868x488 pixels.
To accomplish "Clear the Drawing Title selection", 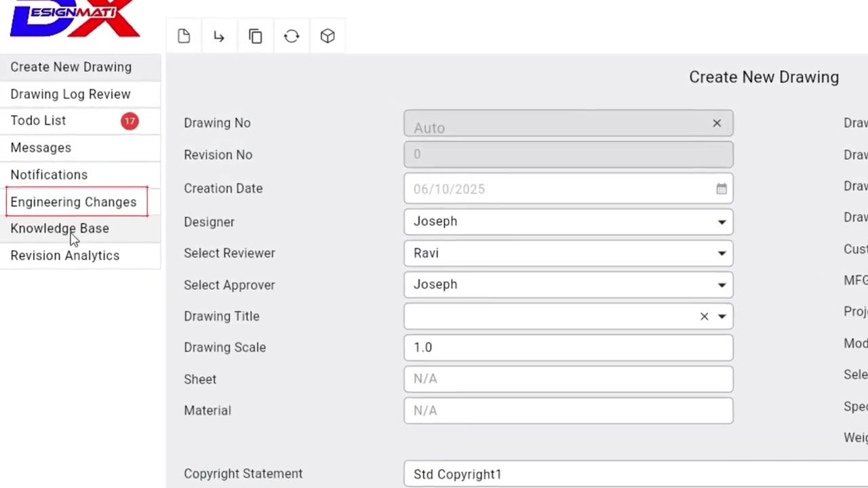I will [704, 317].
